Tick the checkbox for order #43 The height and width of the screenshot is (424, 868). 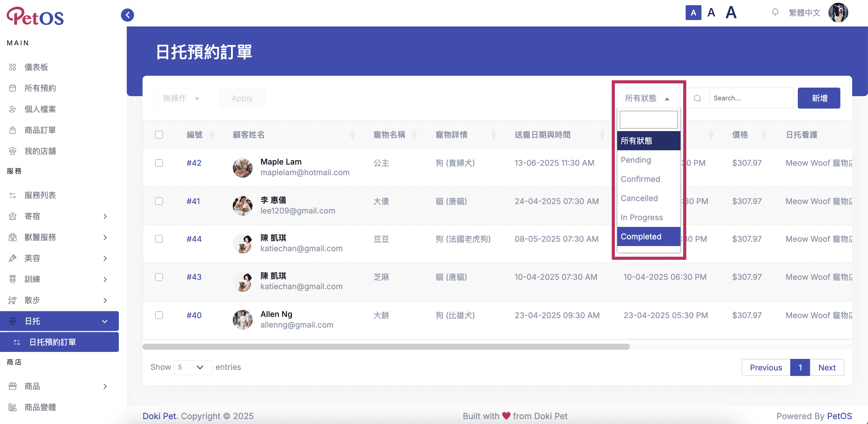pyautogui.click(x=159, y=277)
